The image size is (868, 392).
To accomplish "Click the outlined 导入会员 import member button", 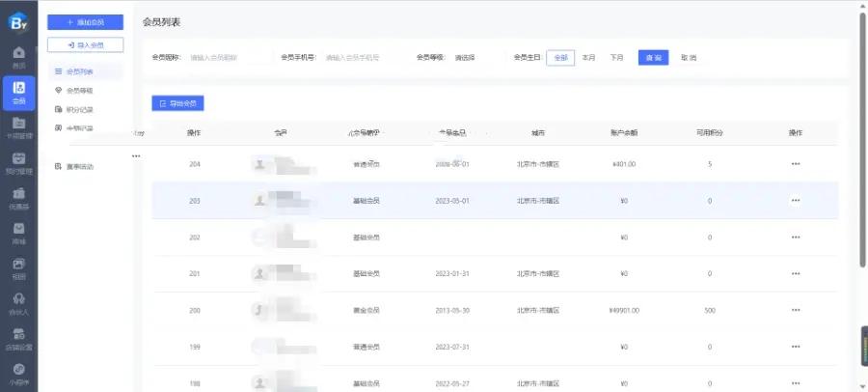I will point(85,45).
